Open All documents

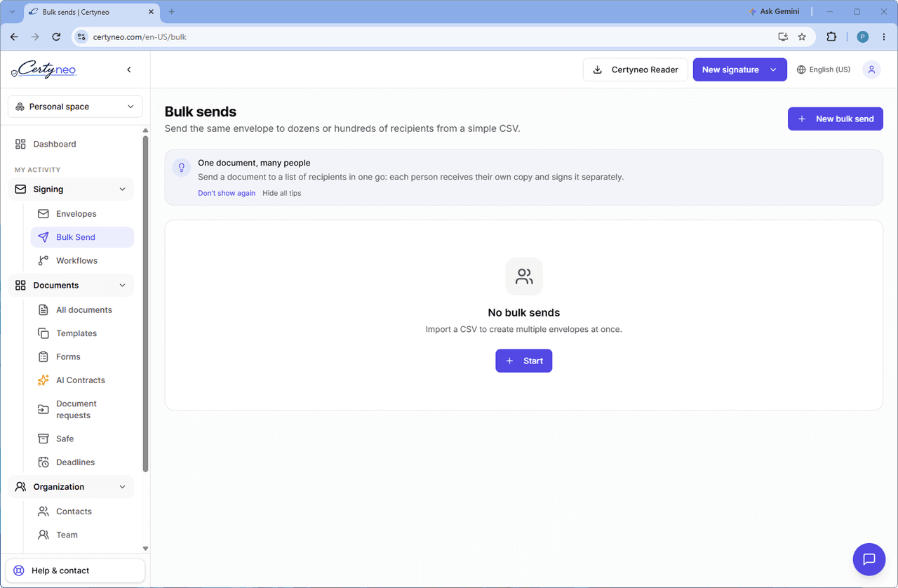[82, 310]
